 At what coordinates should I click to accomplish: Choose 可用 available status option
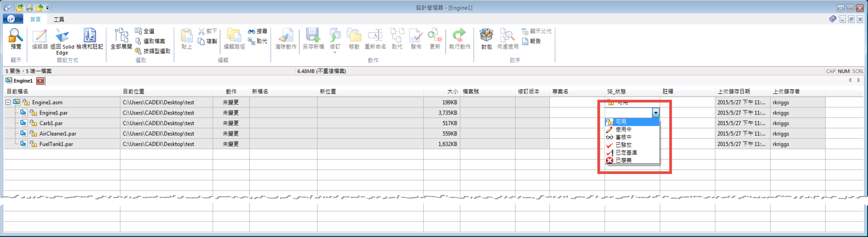point(632,122)
